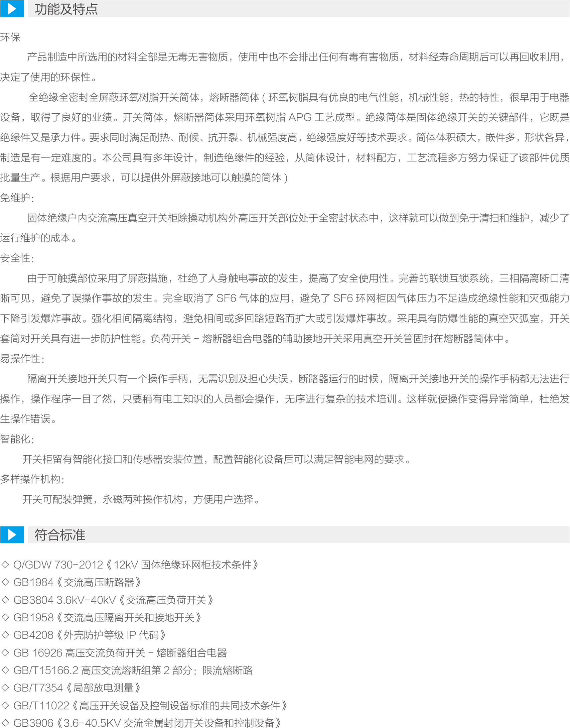Click the 安全性 subsection heading
570x728 pixels.
tap(17, 258)
